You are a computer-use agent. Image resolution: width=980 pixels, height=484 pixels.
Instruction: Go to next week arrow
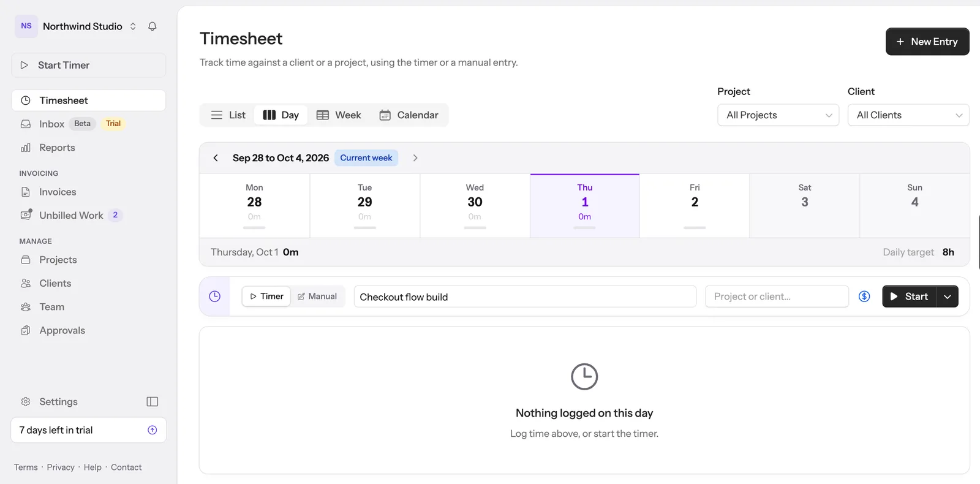coord(415,158)
